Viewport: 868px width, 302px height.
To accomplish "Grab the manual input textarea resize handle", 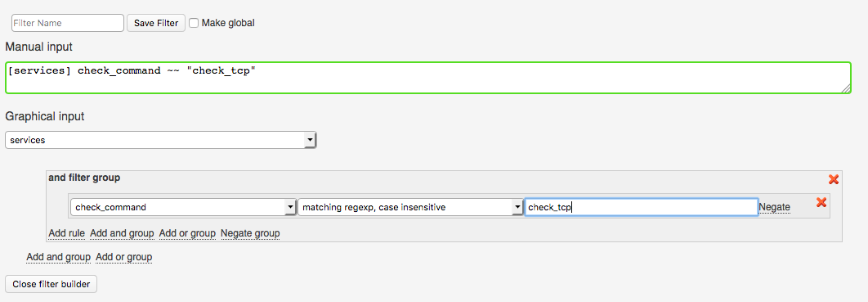I will tap(847, 89).
